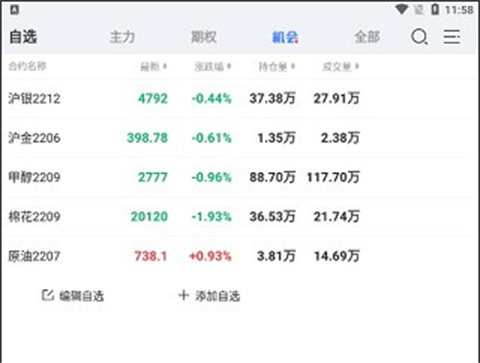Tap the no-SIM signal icon
This screenshot has height=363, width=480.
point(419,10)
